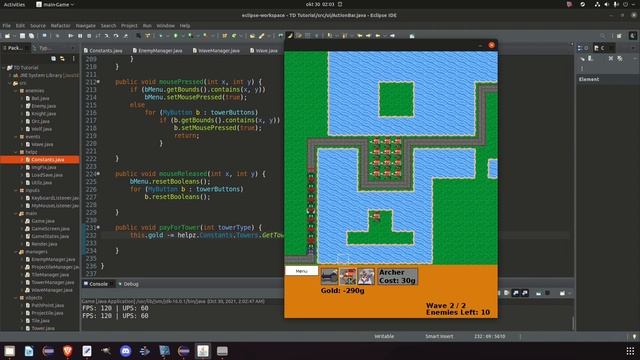Open the Navigate menu
This screenshot has width=640, height=360.
pyautogui.click(x=85, y=26)
